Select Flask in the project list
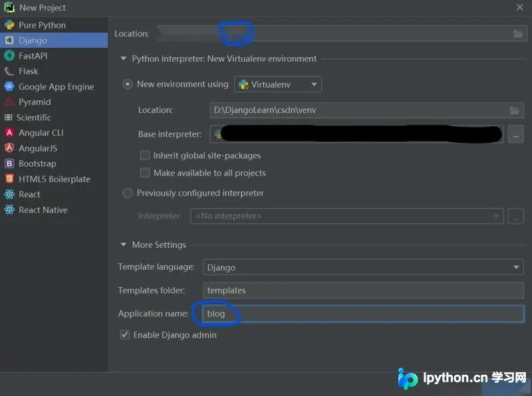532x396 pixels. 54,71
